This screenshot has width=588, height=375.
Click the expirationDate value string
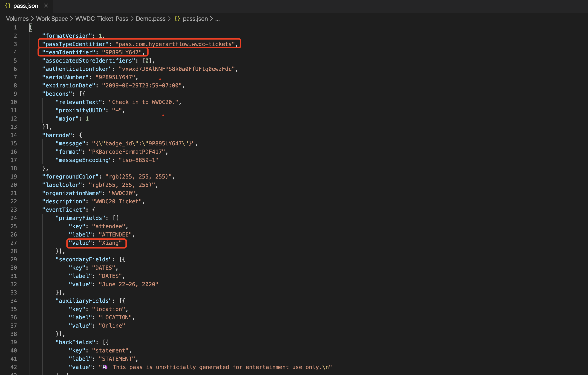pyautogui.click(x=142, y=85)
